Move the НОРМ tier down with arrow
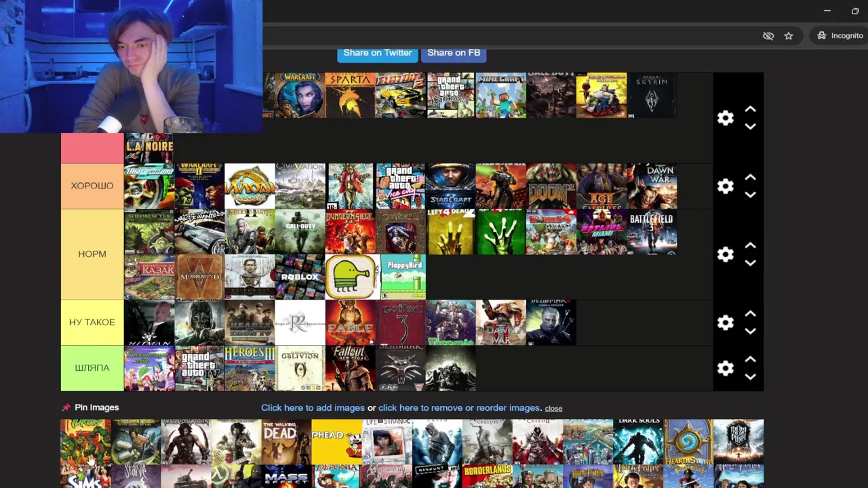The height and width of the screenshot is (488, 868). click(750, 263)
